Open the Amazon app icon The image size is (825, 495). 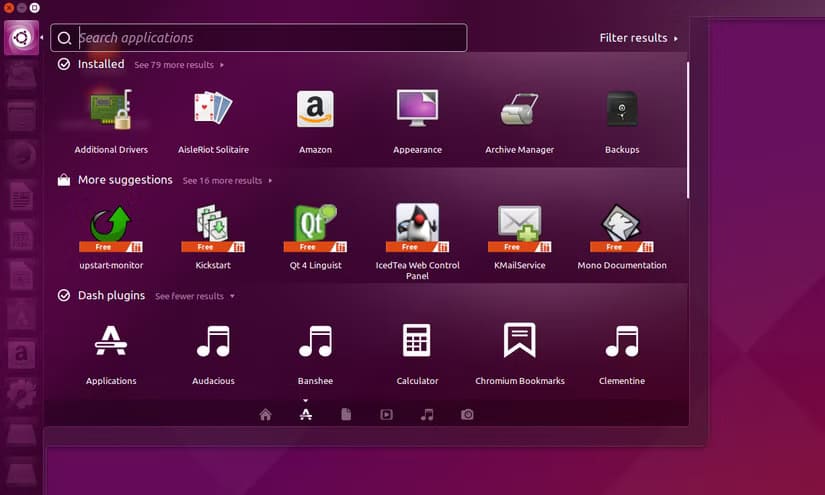[315, 110]
